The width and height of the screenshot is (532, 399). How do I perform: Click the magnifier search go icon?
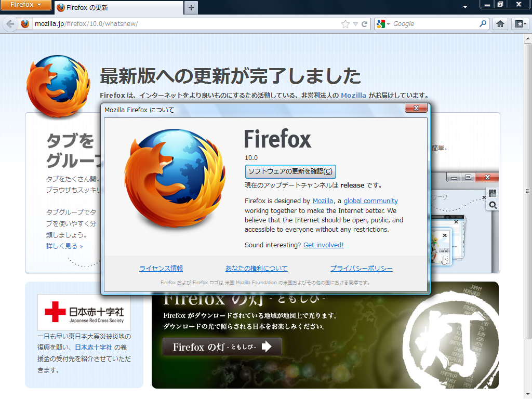click(x=483, y=24)
